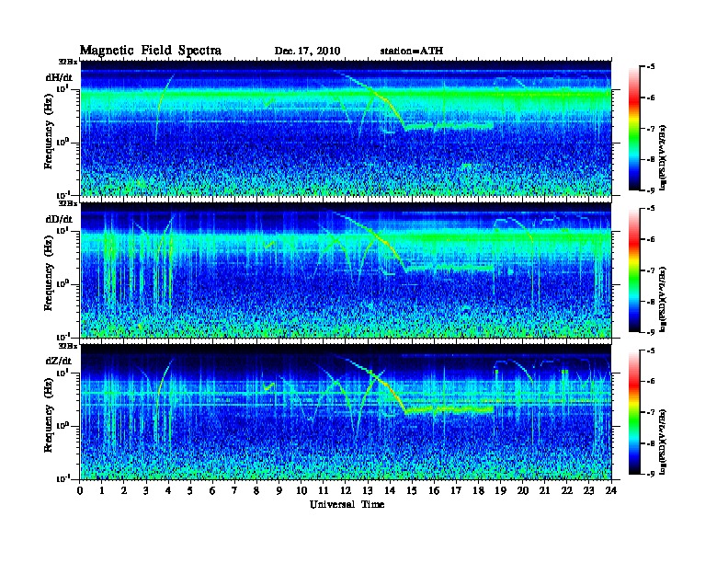Screen dimensions: 728x563
Task: Click hour 9 on the Universal Time axis
Action: 279,490
